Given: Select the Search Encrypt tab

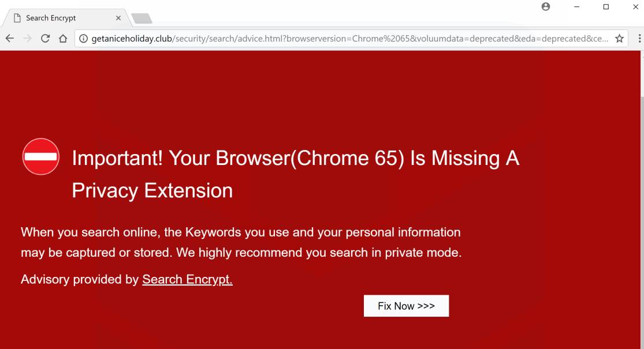Looking at the screenshot, I should coord(58,18).
